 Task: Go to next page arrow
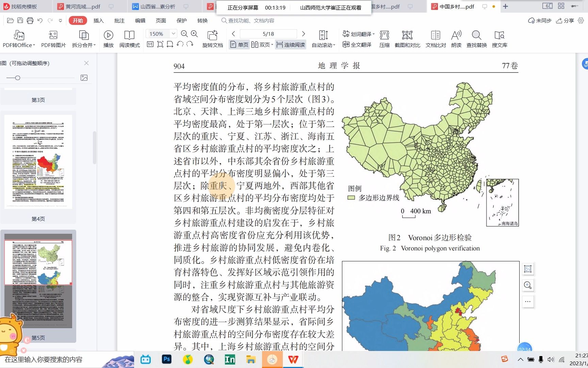304,34
